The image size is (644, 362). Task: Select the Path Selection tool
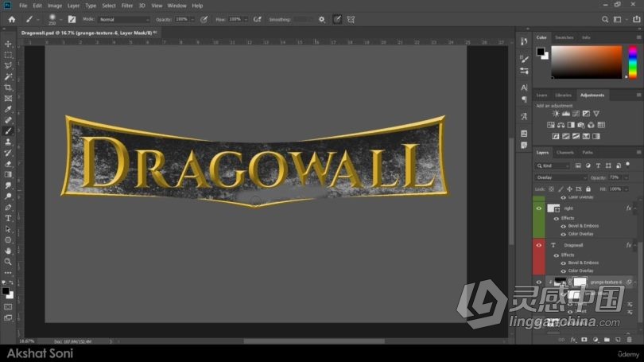point(8,229)
